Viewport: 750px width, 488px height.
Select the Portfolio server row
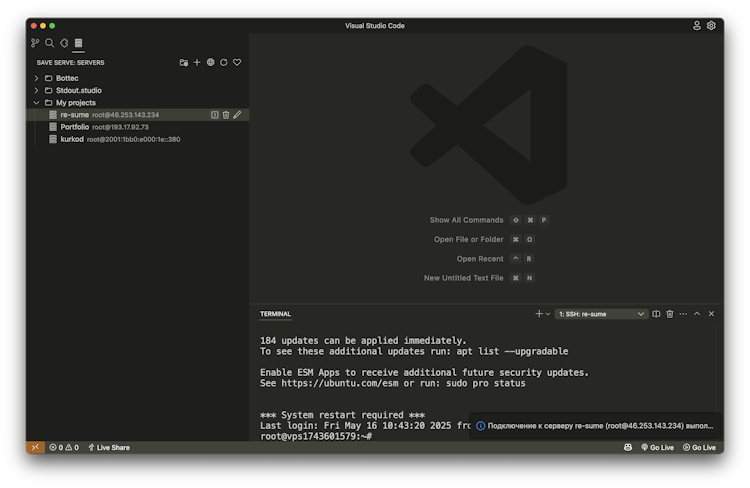coord(138,127)
